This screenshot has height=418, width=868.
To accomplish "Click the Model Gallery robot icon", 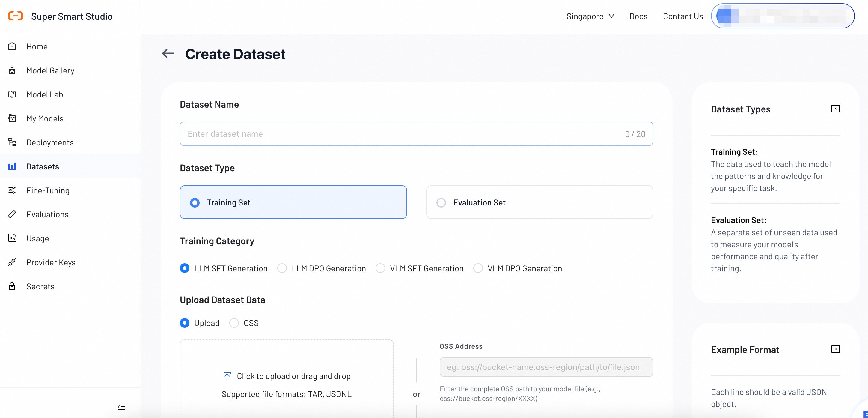I will (12, 70).
